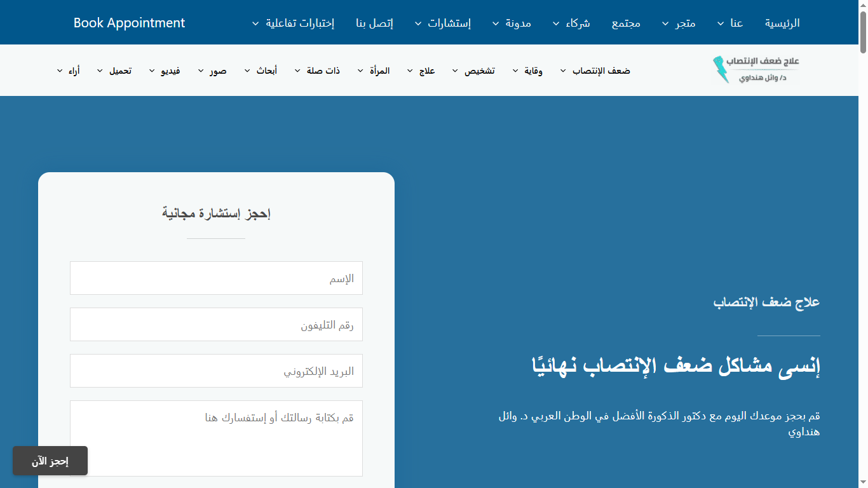
Task: Expand the 'ضعف الإنتصاب' dropdown
Action: (597, 71)
